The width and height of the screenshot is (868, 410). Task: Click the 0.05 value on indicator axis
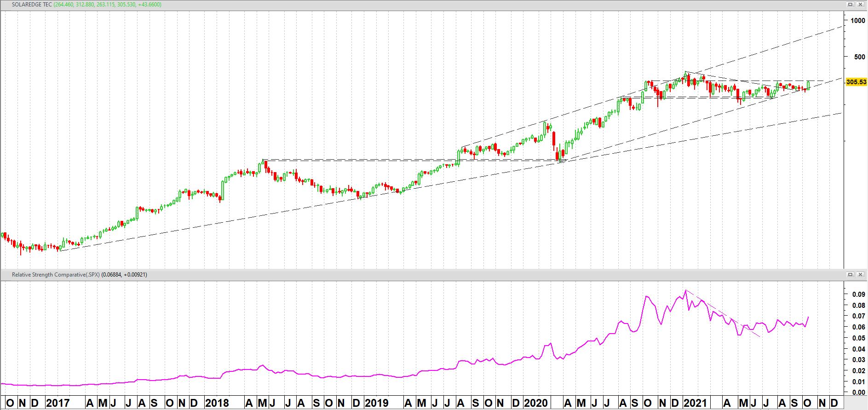[859, 338]
